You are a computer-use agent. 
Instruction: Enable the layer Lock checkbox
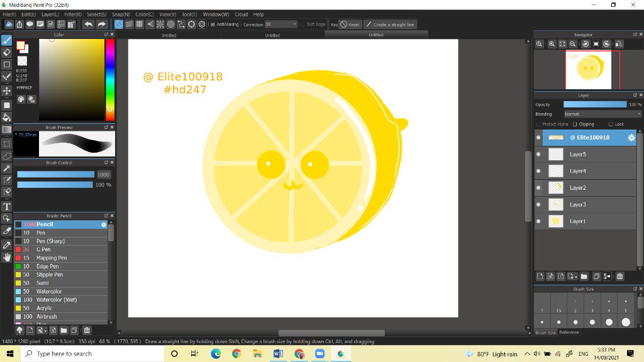(x=611, y=124)
